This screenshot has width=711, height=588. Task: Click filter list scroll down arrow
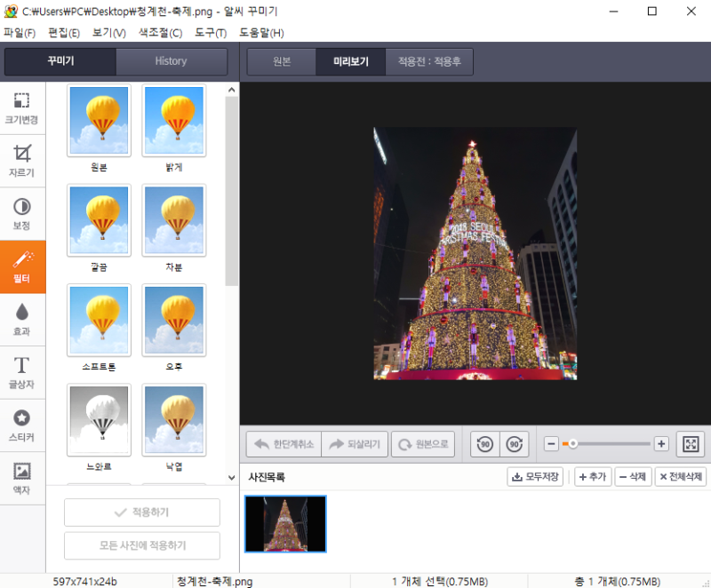coord(232,478)
